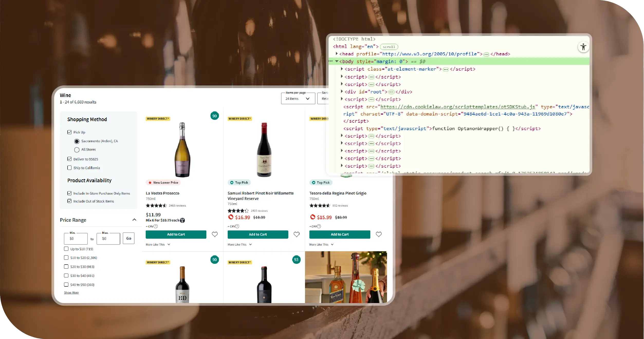Expand the div id root node
The image size is (644, 339).
342,91
